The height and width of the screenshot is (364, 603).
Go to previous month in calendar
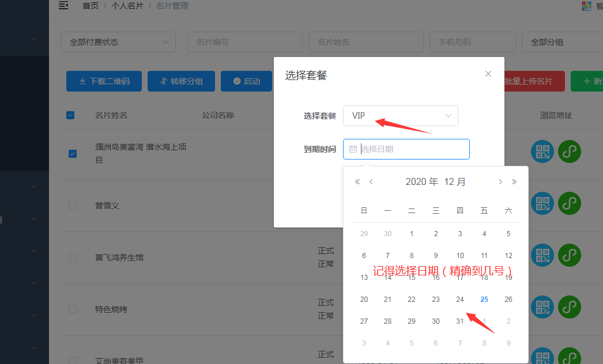371,182
